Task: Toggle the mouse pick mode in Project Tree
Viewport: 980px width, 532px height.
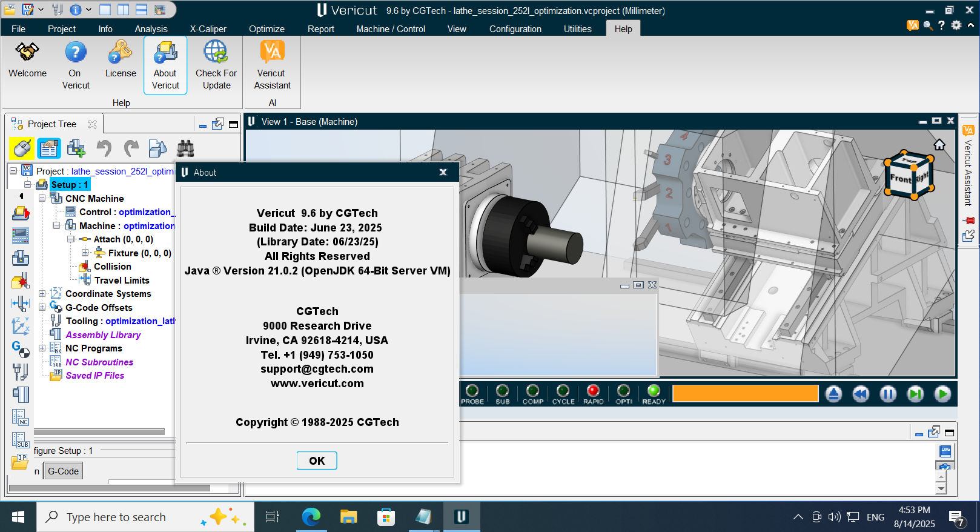Action: pos(21,148)
